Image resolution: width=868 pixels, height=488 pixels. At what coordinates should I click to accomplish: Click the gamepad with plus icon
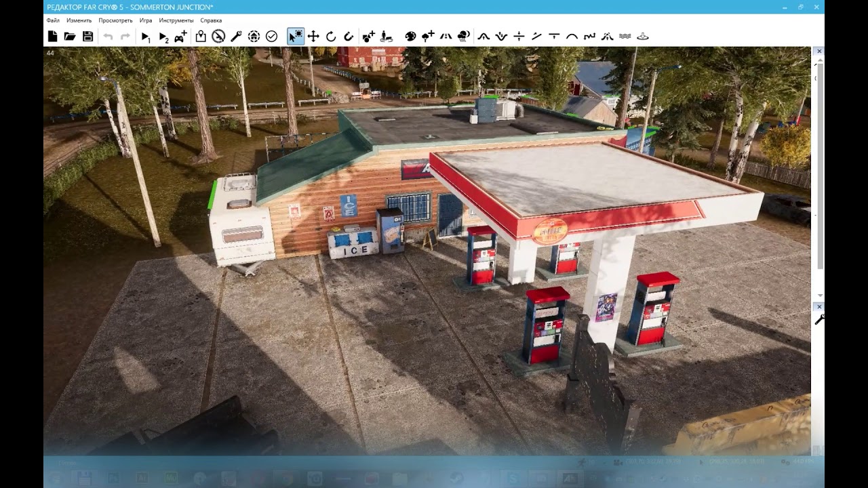[181, 37]
